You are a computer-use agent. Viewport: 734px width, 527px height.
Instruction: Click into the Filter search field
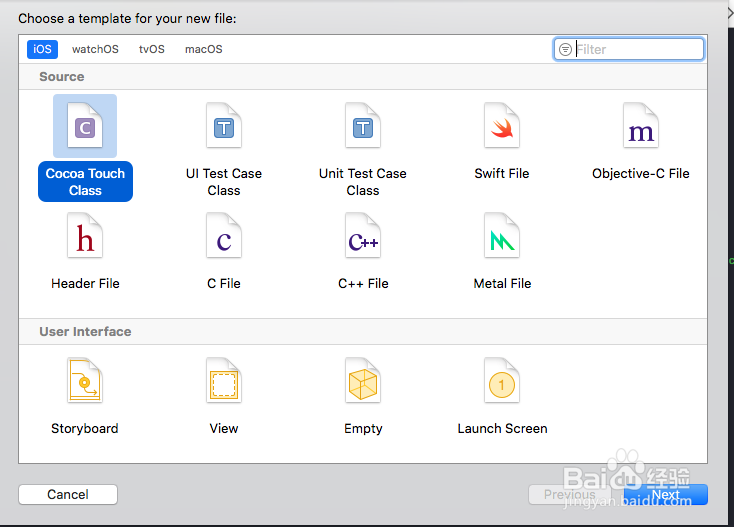click(636, 49)
